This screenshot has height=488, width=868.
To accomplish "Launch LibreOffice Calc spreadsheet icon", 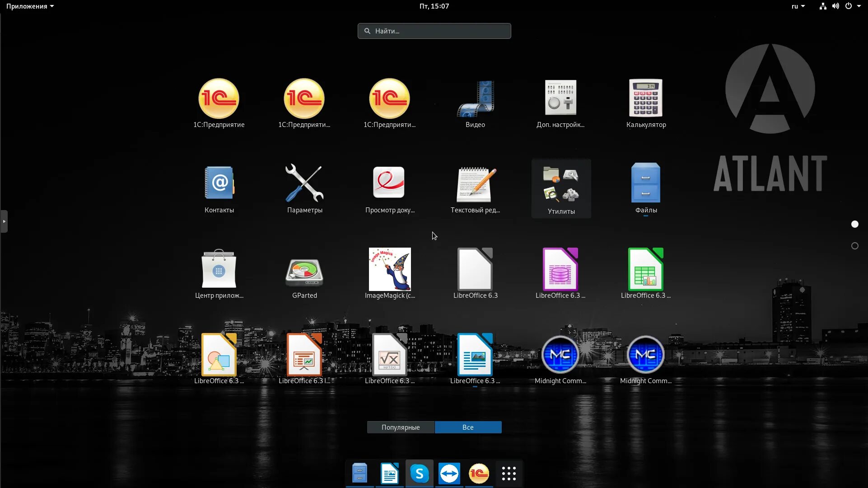I will (646, 274).
